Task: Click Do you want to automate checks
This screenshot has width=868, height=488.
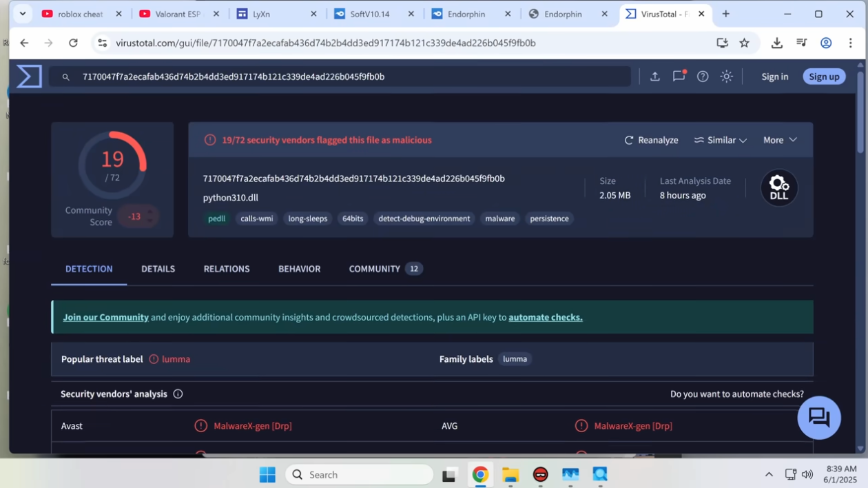Action: tap(737, 394)
